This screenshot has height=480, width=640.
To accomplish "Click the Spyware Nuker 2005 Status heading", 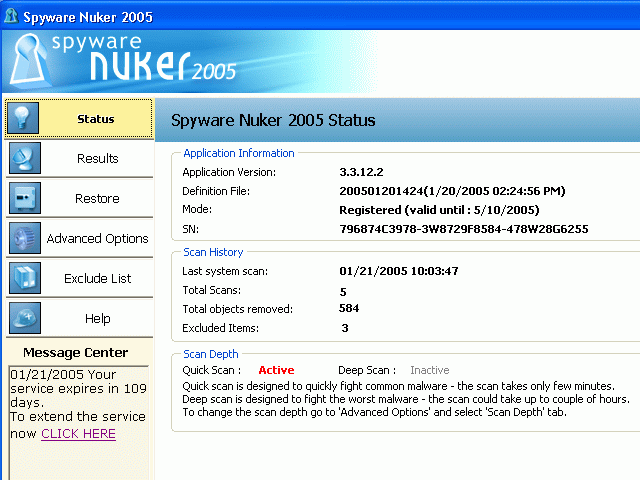I will (273, 120).
